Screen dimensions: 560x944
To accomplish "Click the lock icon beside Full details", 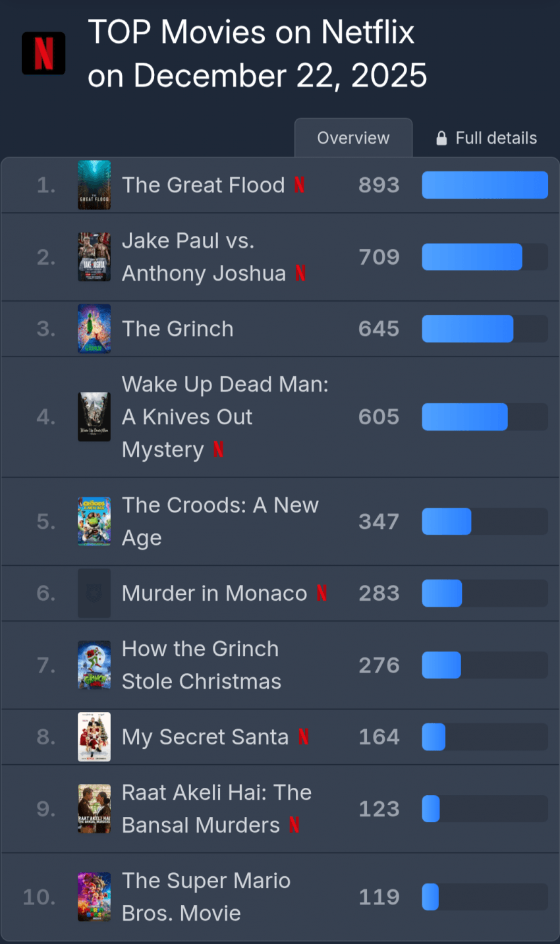I will [441, 138].
